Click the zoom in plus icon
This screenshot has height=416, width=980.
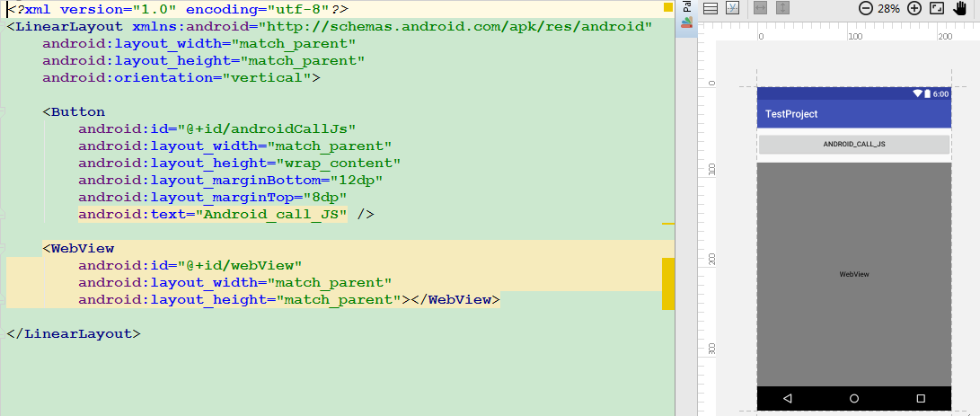click(914, 8)
